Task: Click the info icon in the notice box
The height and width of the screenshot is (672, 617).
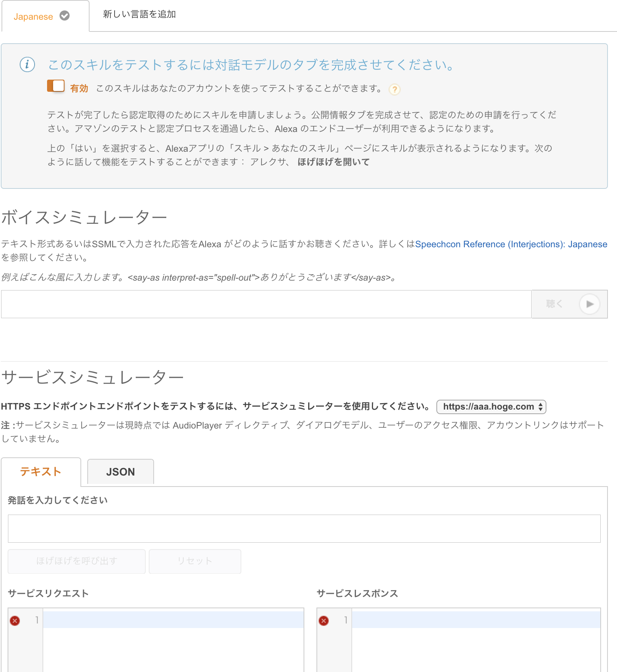Action: [27, 64]
